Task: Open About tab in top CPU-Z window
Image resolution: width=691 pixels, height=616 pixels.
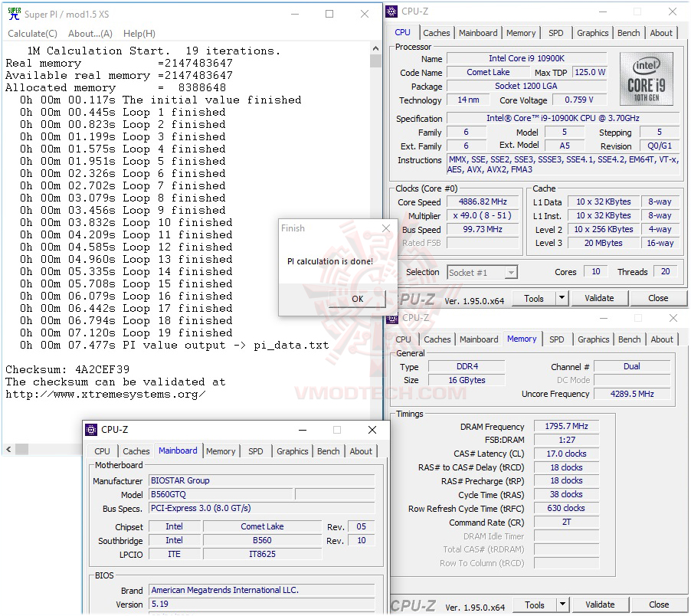Action: pyautogui.click(x=661, y=33)
